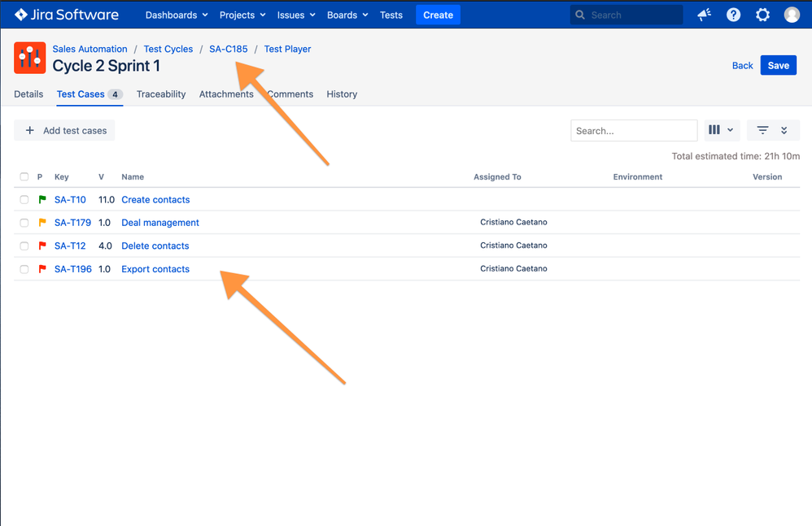Screen dimensions: 812x526
Task: Select the checkbox next to SA-T179
Action: tap(24, 223)
